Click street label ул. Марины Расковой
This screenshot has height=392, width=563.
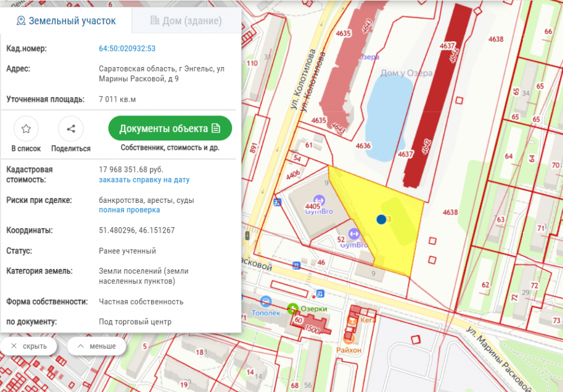(499, 359)
